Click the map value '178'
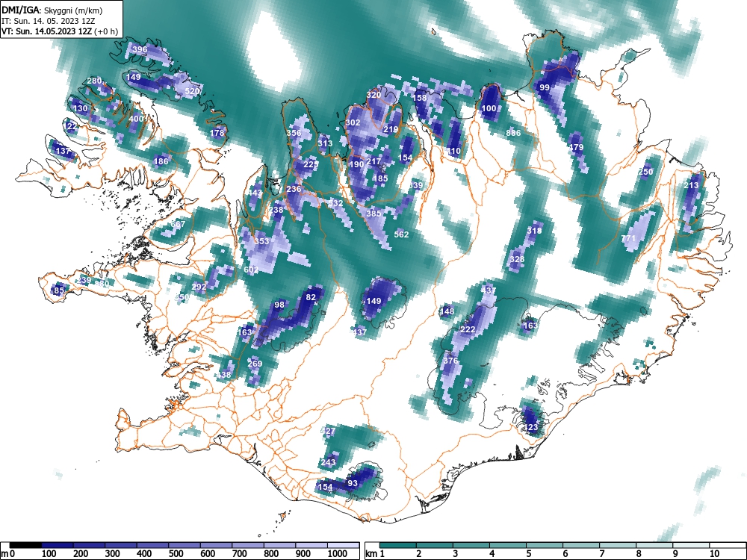The image size is (747, 560). pyautogui.click(x=217, y=133)
